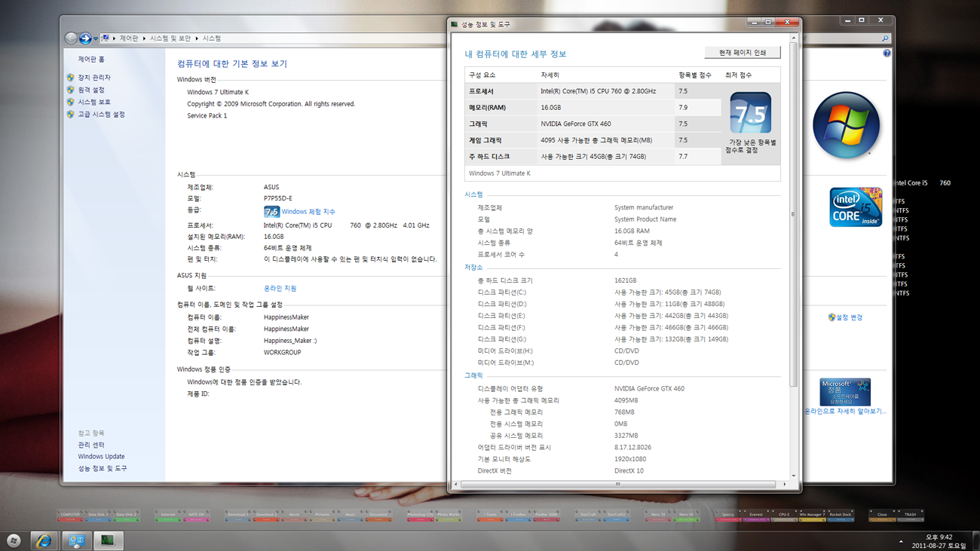Click the forward navigation arrow in System window
Image resolution: width=980 pixels, height=551 pixels.
pos(85,38)
